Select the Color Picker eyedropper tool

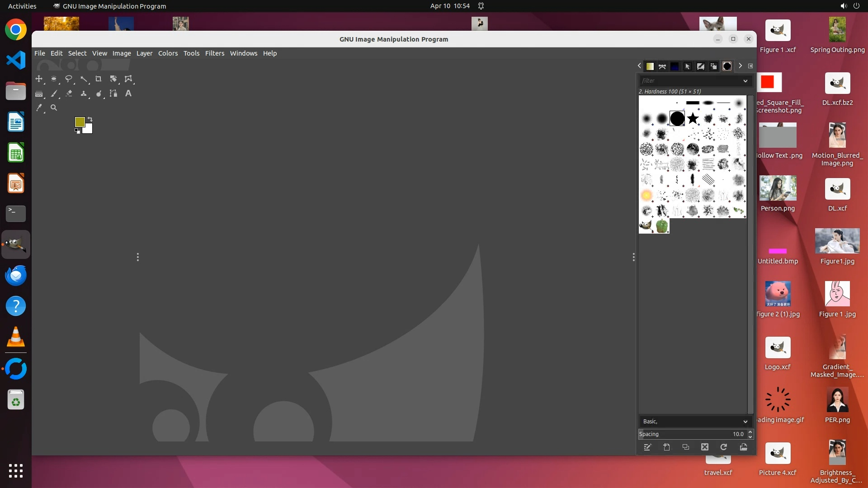point(39,108)
